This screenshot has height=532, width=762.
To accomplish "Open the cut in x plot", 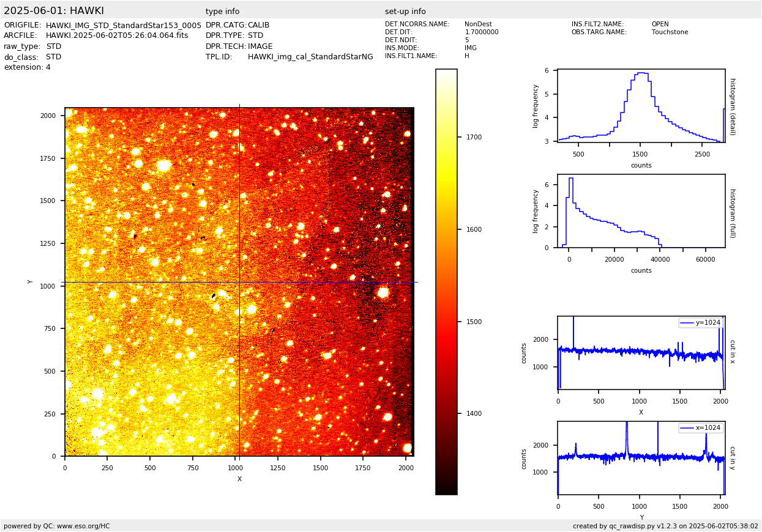I will [641, 353].
